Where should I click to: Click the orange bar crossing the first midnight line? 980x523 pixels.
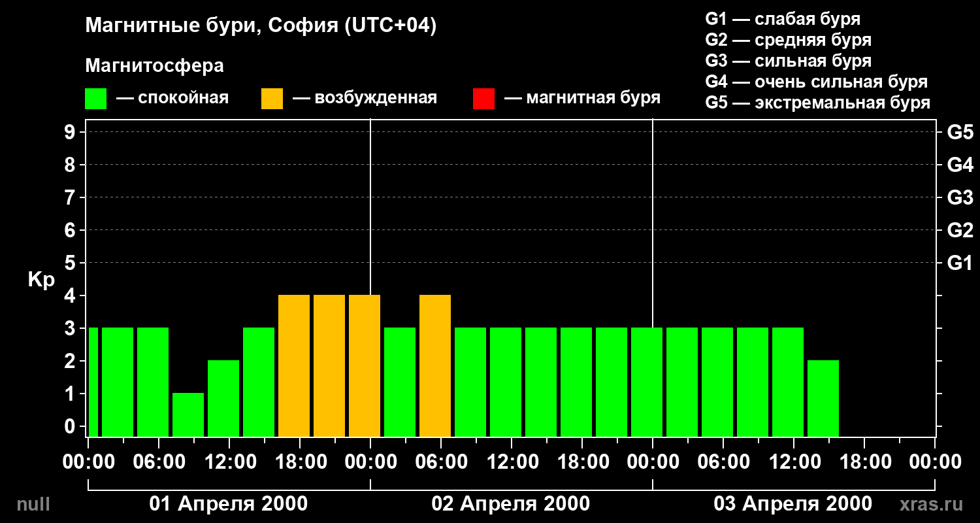point(365,365)
